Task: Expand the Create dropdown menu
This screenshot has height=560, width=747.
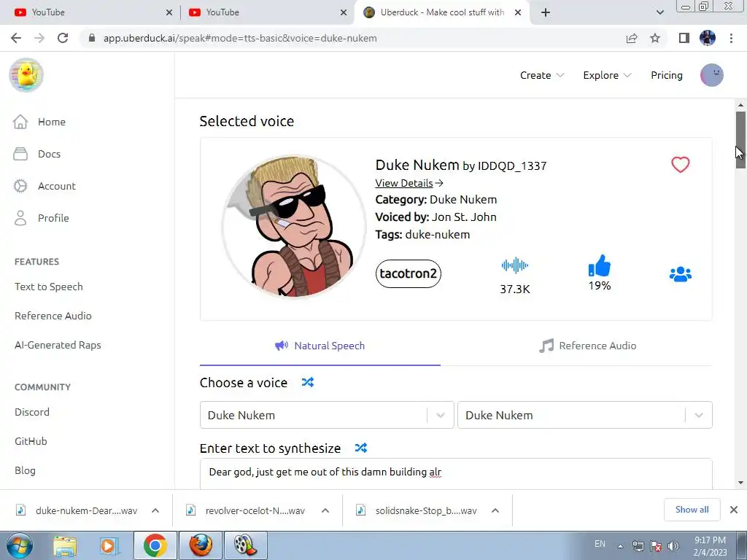Action: (x=542, y=75)
